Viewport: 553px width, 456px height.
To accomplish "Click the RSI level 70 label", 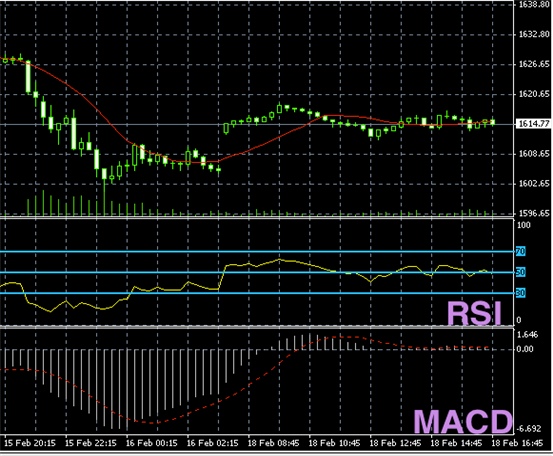I will 521,251.
